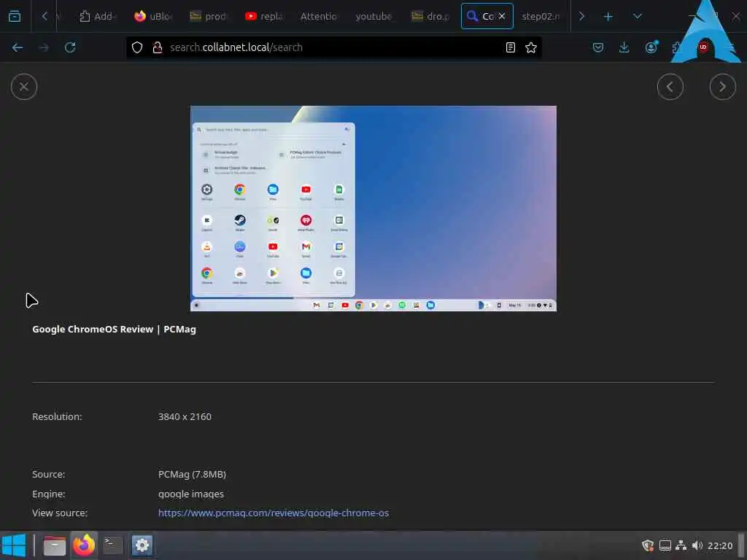
Task: Go back one page
Action: pos(18,47)
